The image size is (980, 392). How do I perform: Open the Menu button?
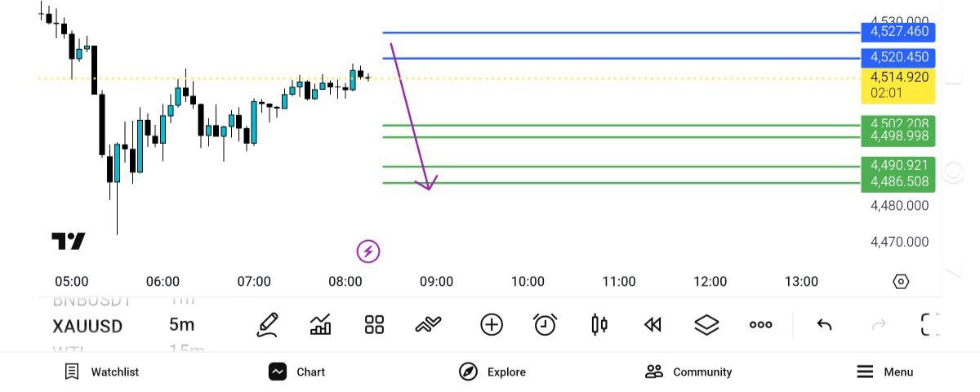[x=885, y=372]
